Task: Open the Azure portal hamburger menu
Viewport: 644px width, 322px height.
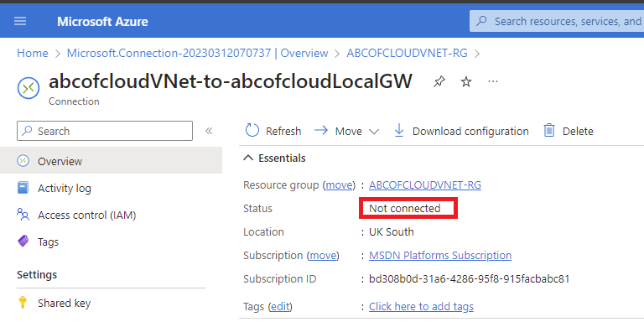Action: pyautogui.click(x=20, y=21)
